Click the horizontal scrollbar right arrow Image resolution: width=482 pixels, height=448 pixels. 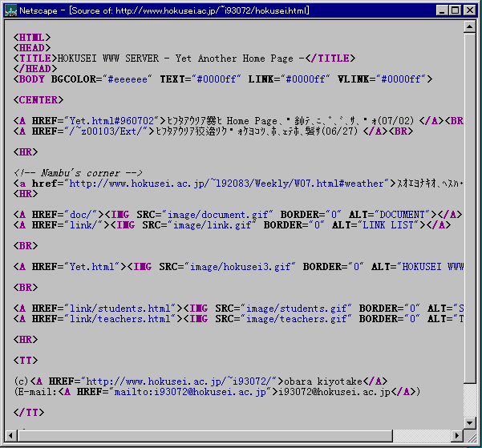[457, 435]
